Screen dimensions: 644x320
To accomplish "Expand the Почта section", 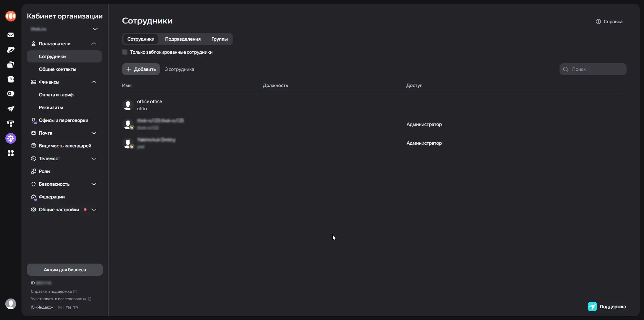I will 94,133.
